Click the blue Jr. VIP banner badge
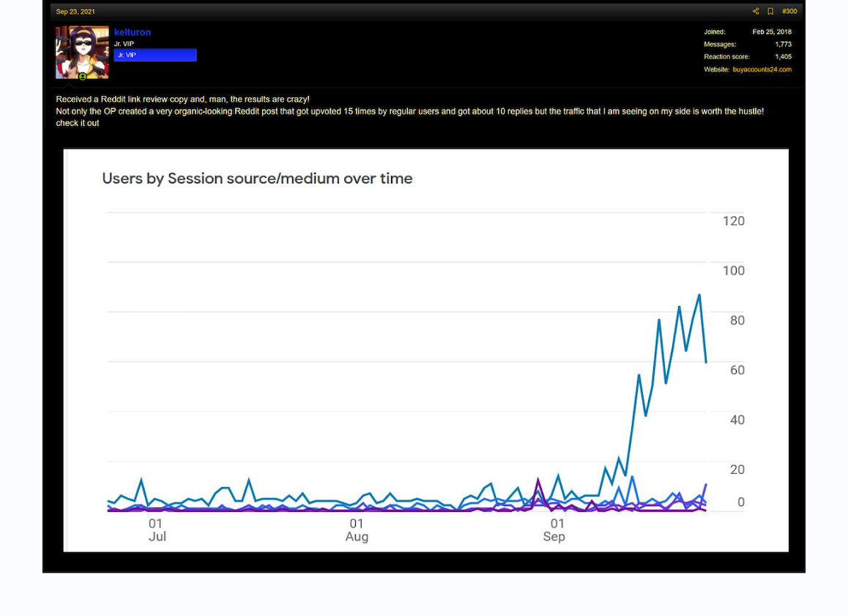The width and height of the screenshot is (848, 616). pyautogui.click(x=155, y=55)
